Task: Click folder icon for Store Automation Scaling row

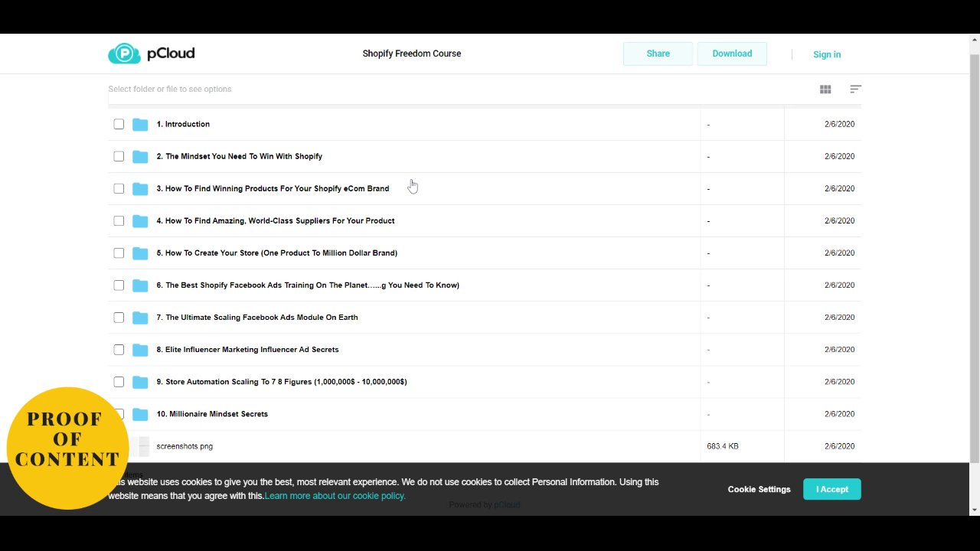Action: click(x=140, y=381)
